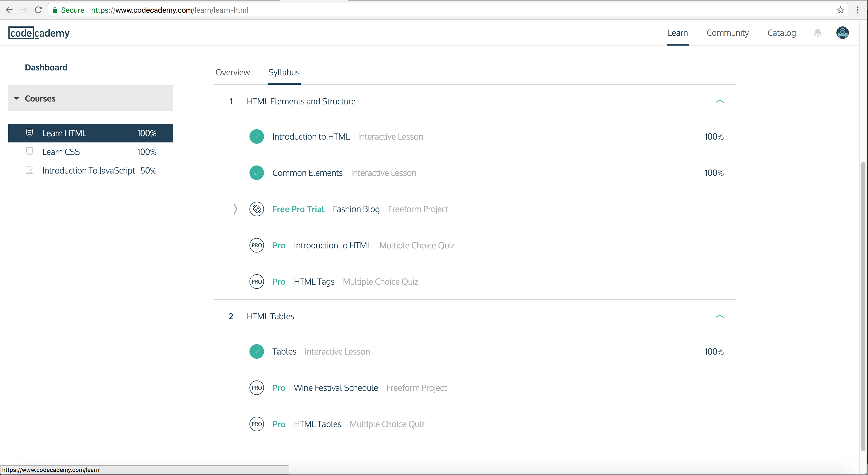Collapse the Courses sidebar section
The width and height of the screenshot is (868, 475).
[90, 98]
